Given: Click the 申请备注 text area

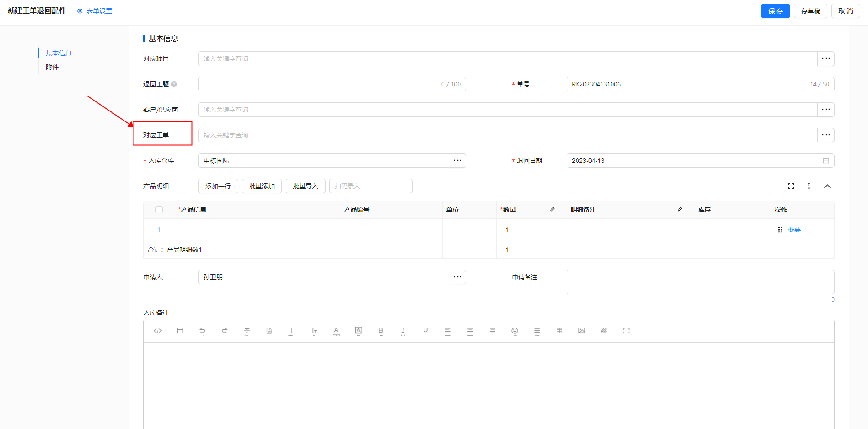Looking at the screenshot, I should (x=700, y=282).
